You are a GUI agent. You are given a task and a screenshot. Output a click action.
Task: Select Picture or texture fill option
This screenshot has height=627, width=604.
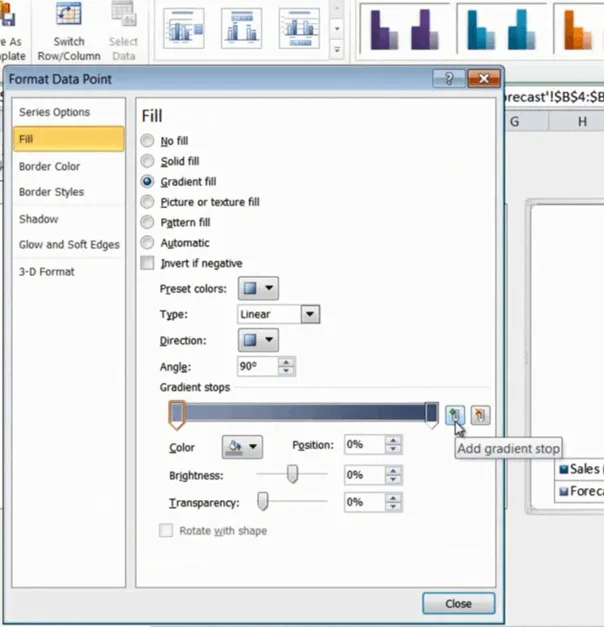coord(147,202)
